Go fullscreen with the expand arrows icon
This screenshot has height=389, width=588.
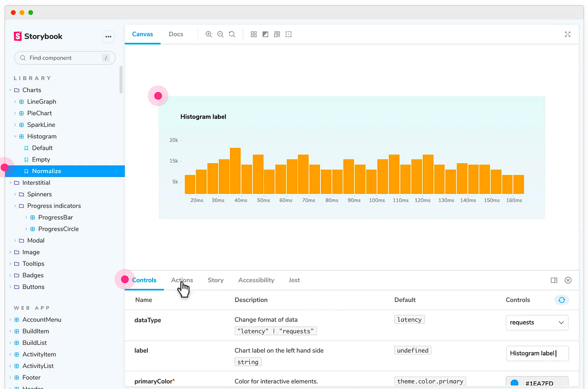click(x=567, y=34)
